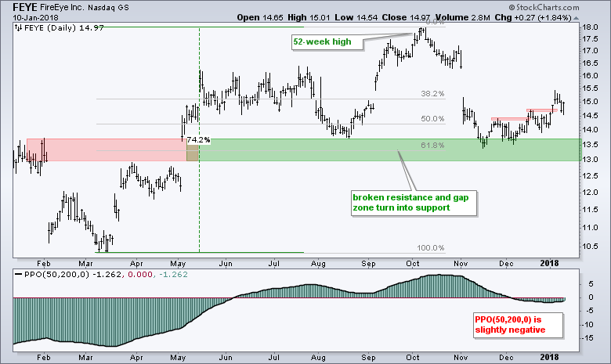
Task: Click the broken resistance and gap zone annotation
Action: click(414, 203)
